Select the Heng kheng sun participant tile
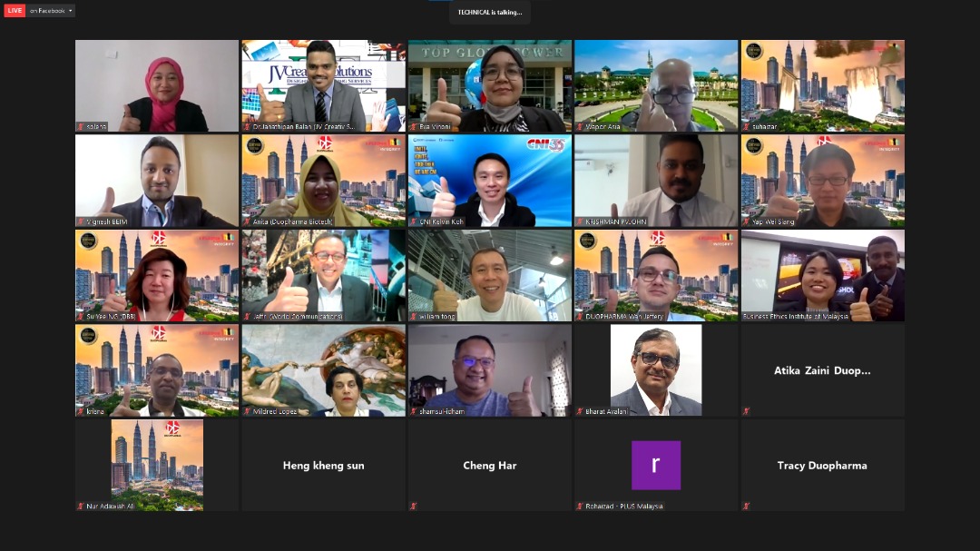This screenshot has height=551, width=980. coord(323,466)
